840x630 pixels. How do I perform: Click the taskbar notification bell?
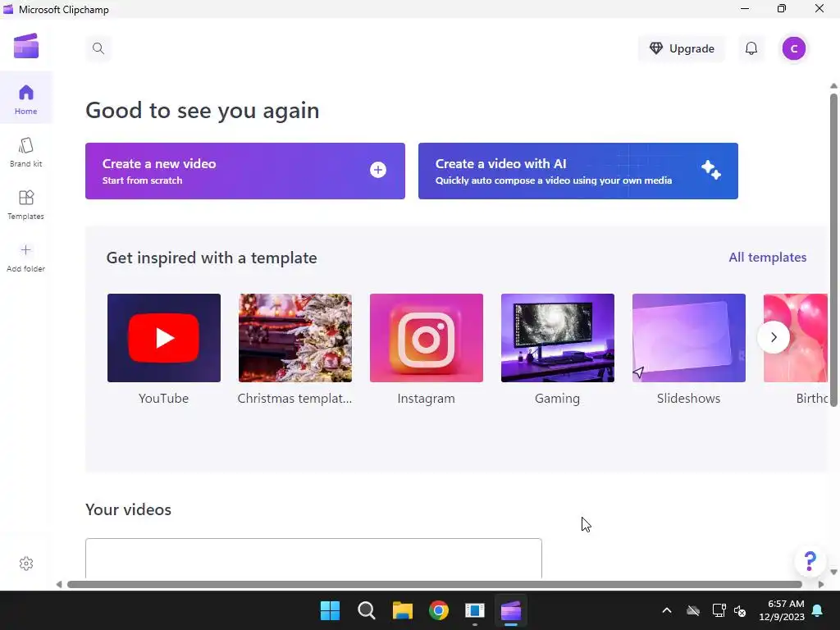point(818,610)
